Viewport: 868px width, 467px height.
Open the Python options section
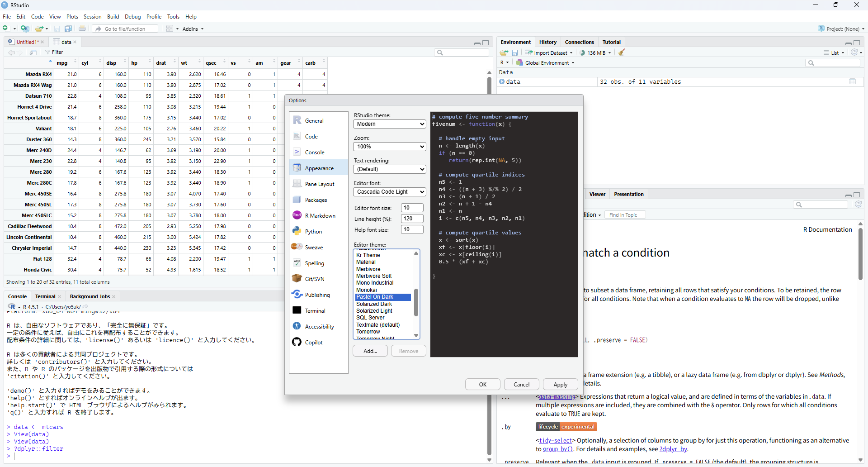click(313, 232)
